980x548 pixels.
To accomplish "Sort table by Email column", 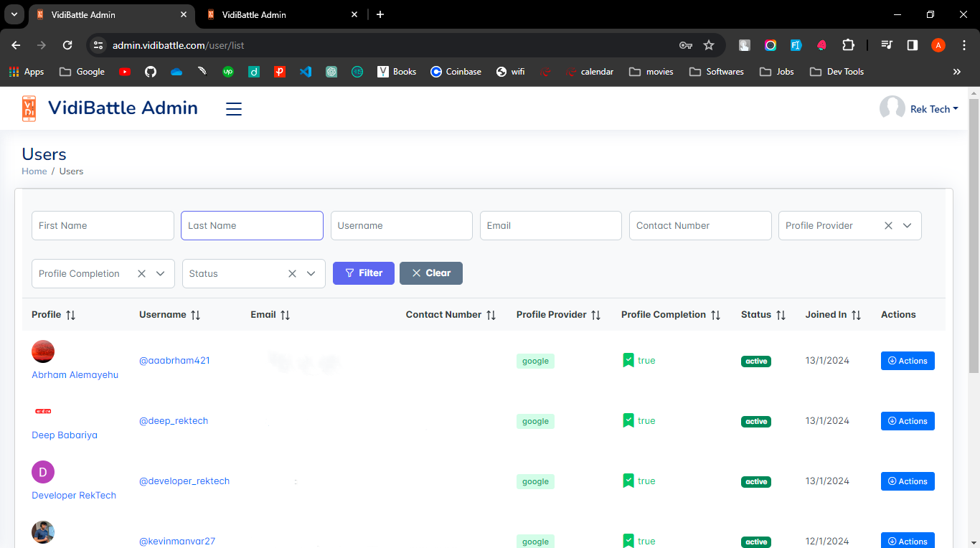I will point(285,315).
